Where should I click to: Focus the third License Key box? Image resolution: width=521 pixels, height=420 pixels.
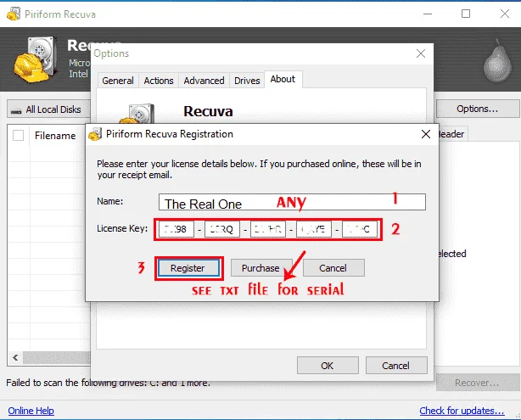268,229
